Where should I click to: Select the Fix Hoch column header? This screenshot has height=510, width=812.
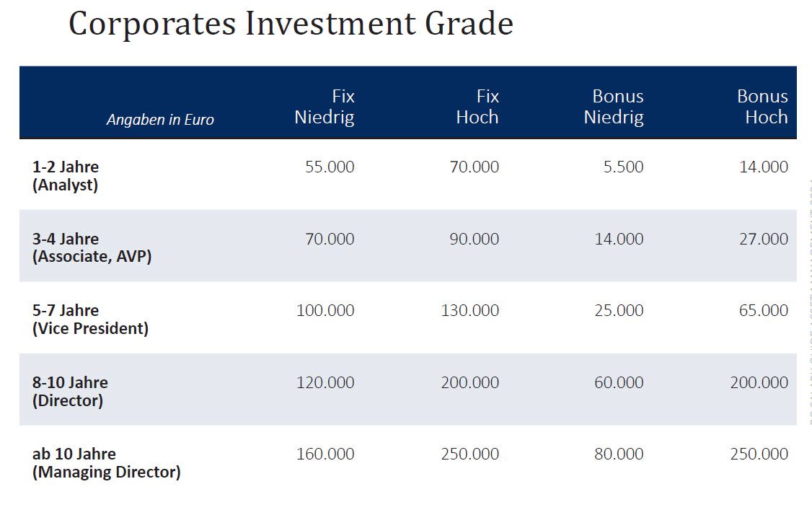(x=477, y=107)
